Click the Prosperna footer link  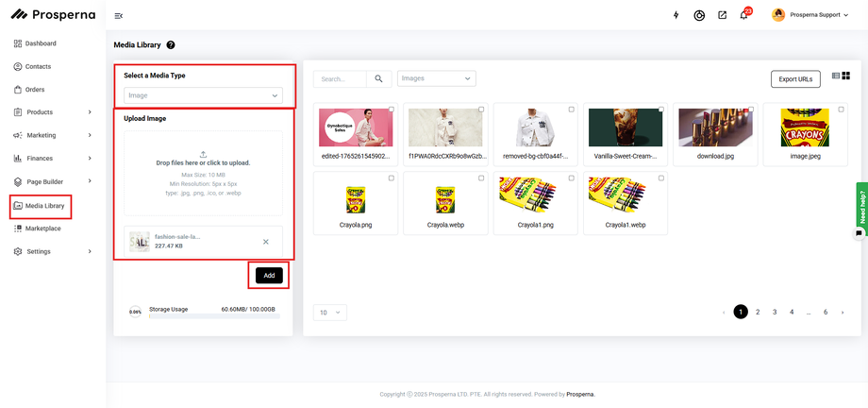tap(580, 395)
